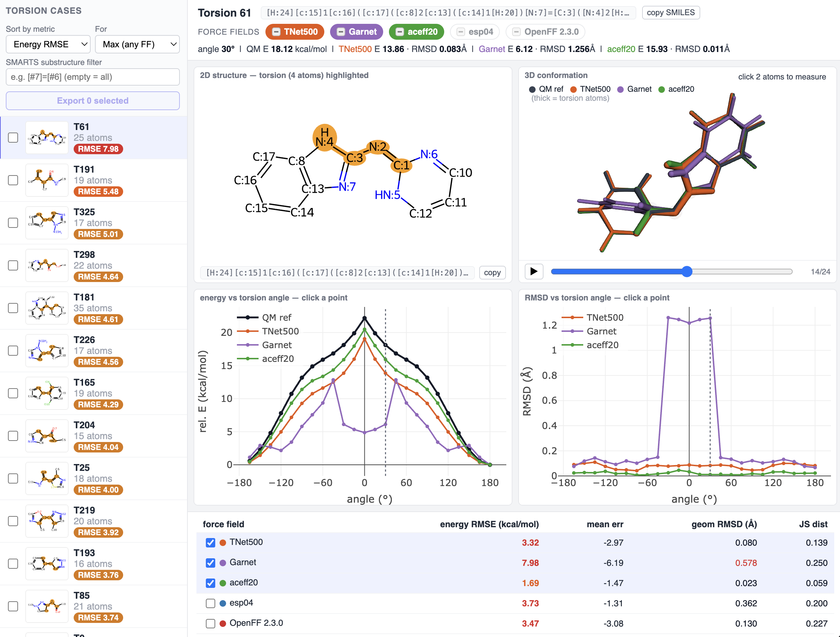Uncheck Garnet in the force field table

point(211,563)
